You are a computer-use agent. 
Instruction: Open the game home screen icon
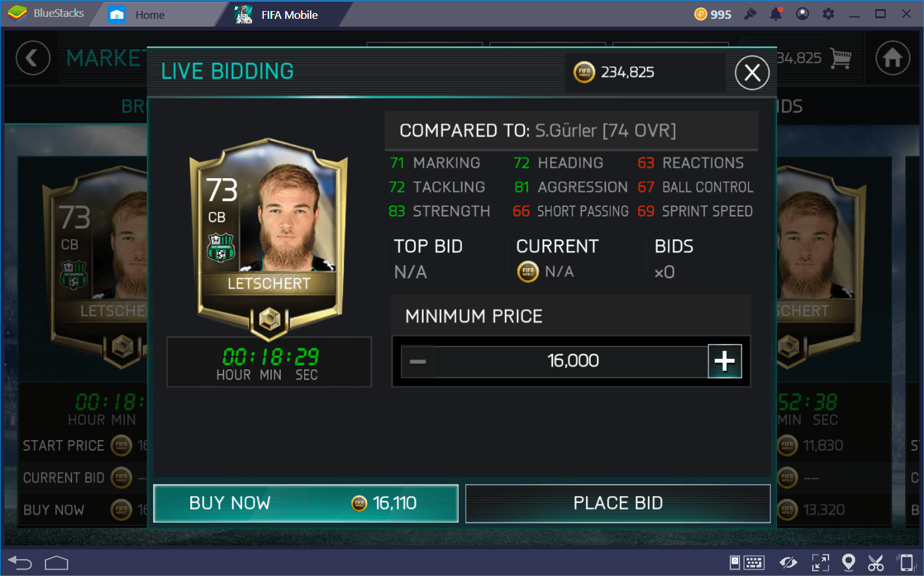[x=892, y=59]
